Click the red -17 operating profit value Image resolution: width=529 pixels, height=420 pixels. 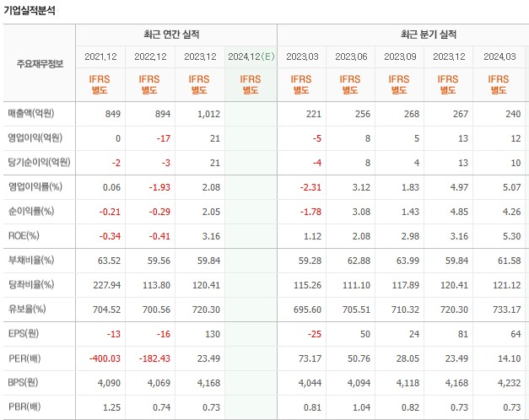coord(164,138)
